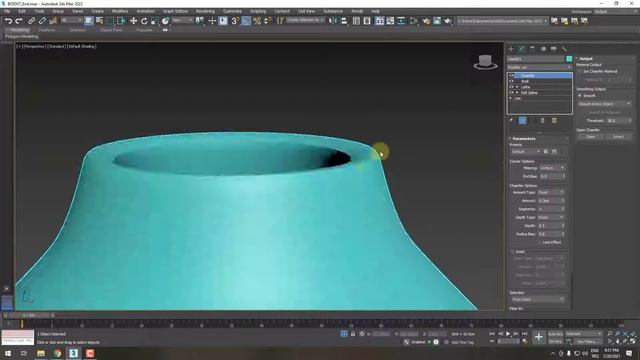640x360 pixels.
Task: Enable the Inset checkbox
Action: [513, 252]
